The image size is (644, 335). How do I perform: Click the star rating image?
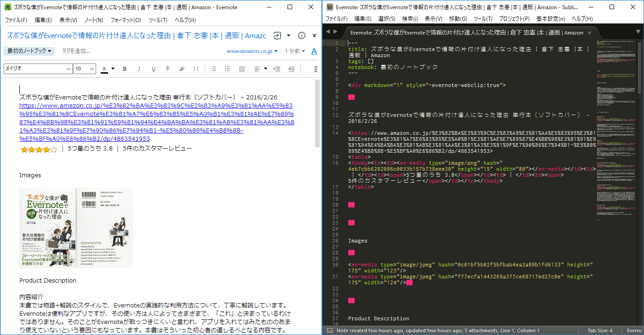point(39,149)
